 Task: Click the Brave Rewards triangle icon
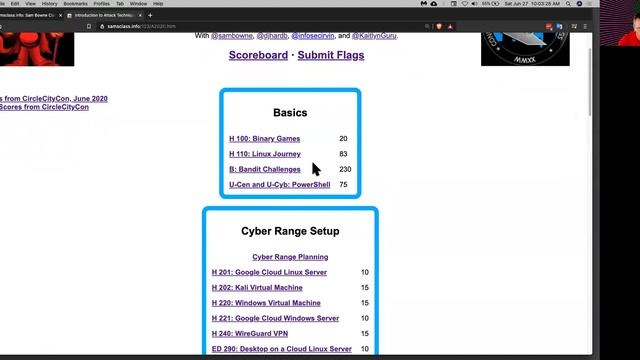450,26
